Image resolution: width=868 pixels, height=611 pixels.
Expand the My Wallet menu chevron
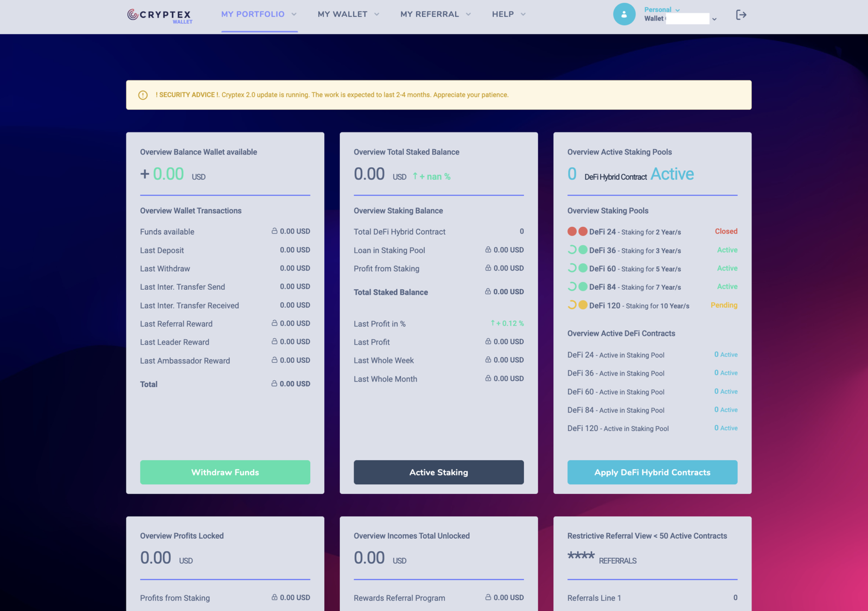tap(376, 14)
